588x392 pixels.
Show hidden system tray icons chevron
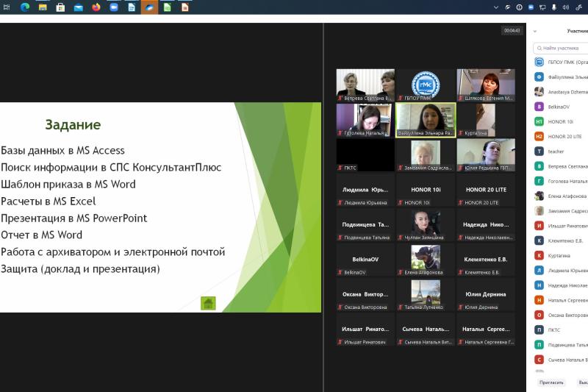point(495,7)
